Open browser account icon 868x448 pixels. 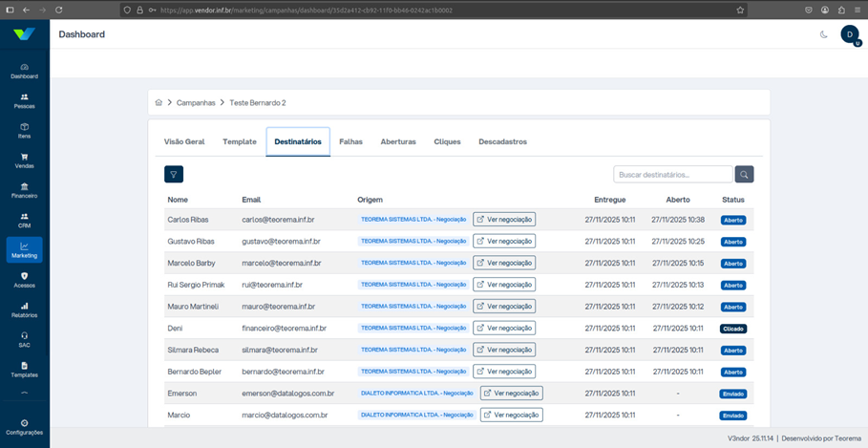[825, 10]
